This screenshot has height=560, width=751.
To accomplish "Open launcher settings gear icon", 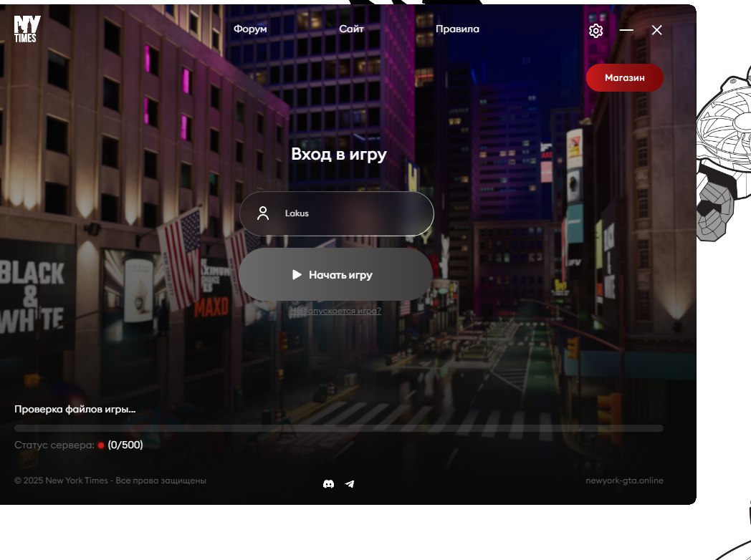I will [595, 31].
